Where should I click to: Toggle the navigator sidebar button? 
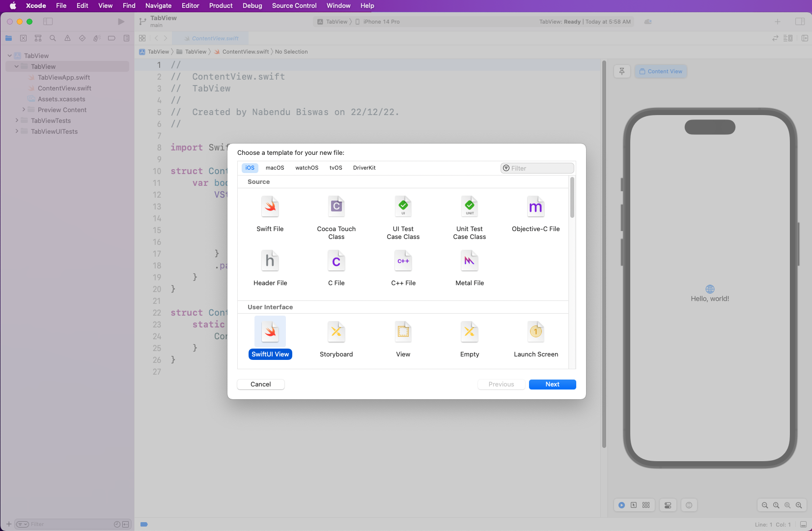pyautogui.click(x=48, y=22)
